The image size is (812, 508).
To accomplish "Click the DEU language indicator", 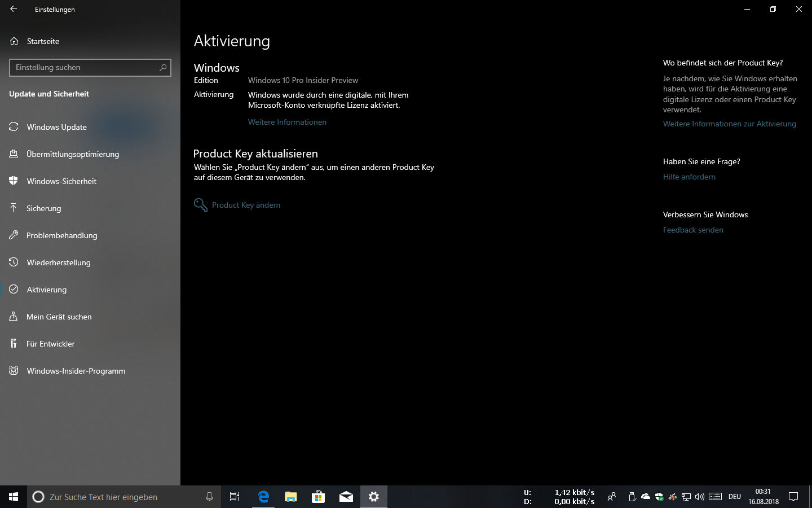I will (x=735, y=497).
